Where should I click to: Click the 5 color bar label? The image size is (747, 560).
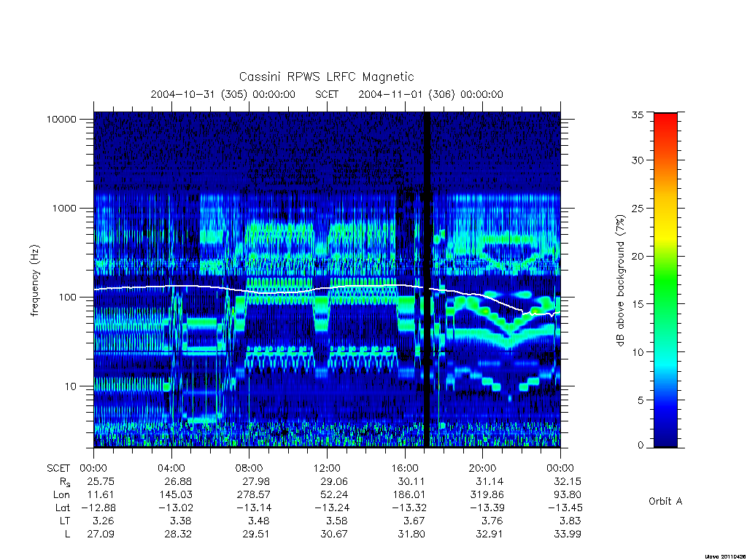(x=640, y=400)
